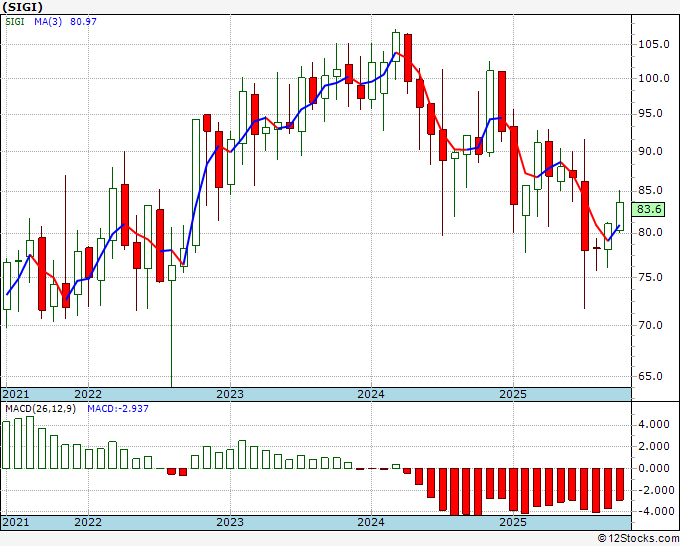Click the 100.0 price axis label

click(653, 78)
